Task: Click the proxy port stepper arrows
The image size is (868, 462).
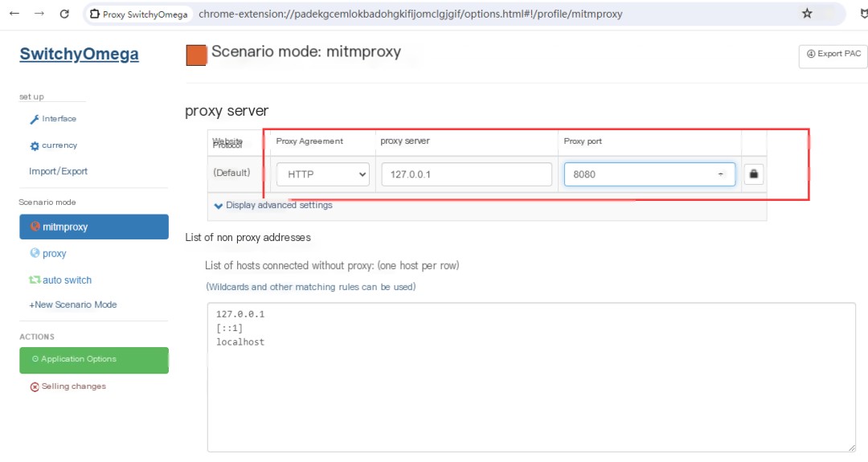Action: [x=721, y=174]
